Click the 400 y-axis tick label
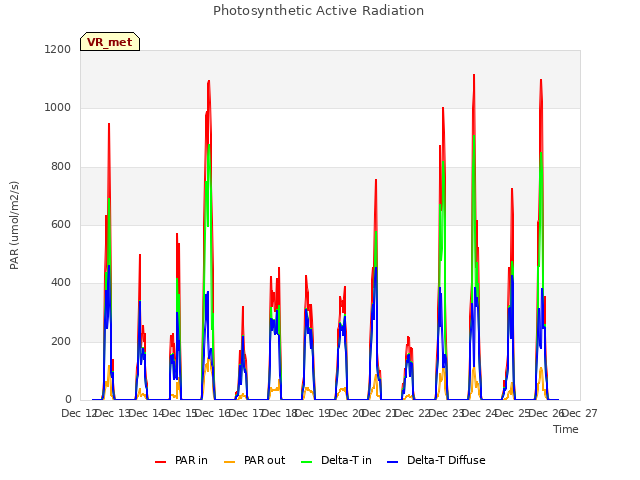The height and width of the screenshot is (480, 640). click(x=61, y=283)
